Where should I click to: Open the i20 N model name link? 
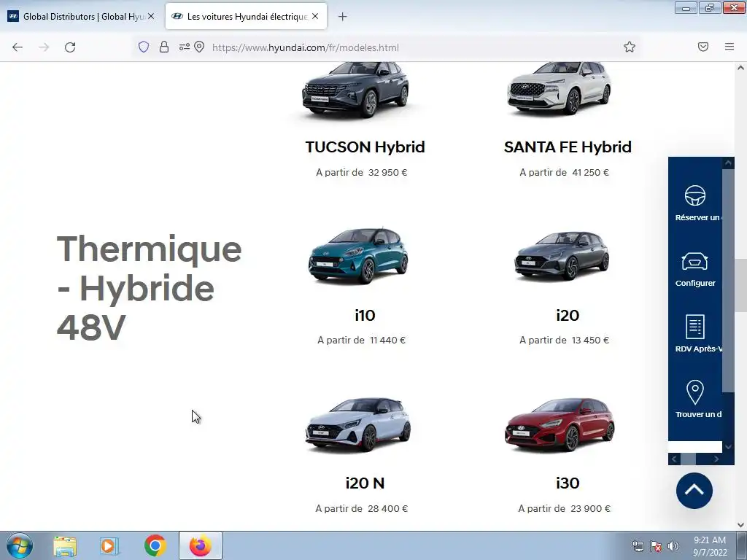[365, 483]
